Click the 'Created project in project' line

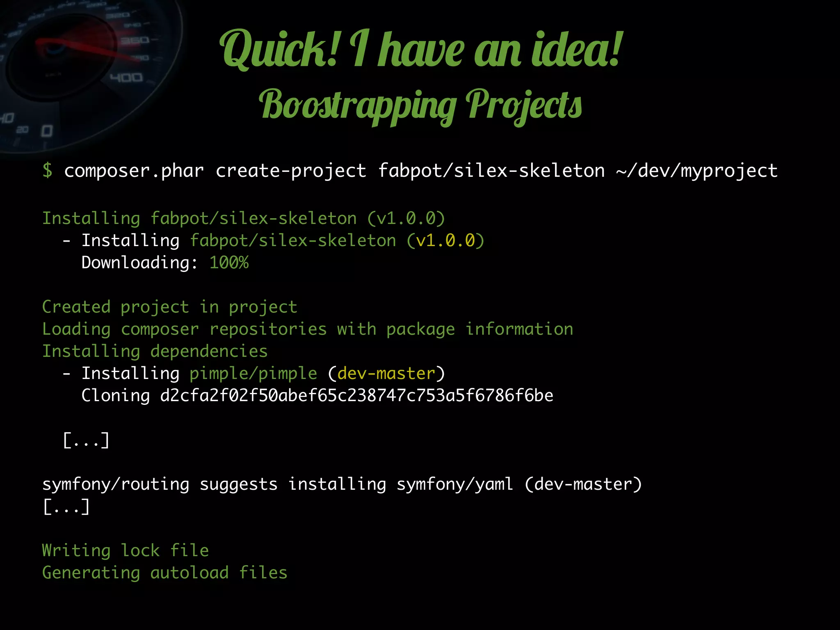click(x=170, y=307)
